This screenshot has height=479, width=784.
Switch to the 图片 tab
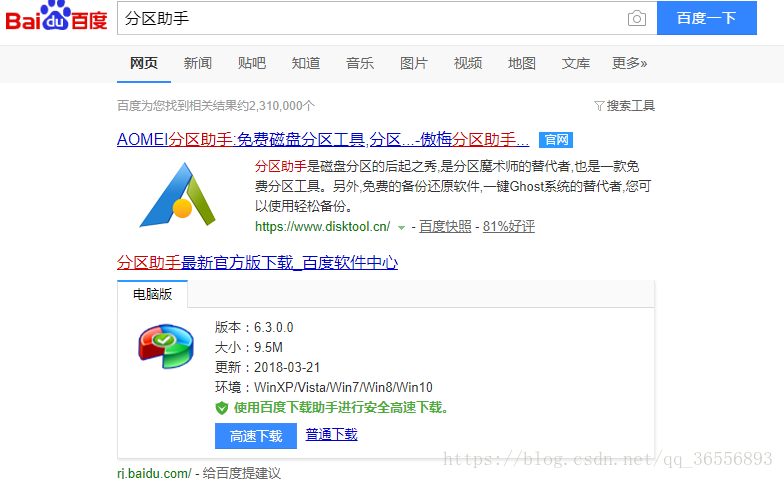point(414,63)
